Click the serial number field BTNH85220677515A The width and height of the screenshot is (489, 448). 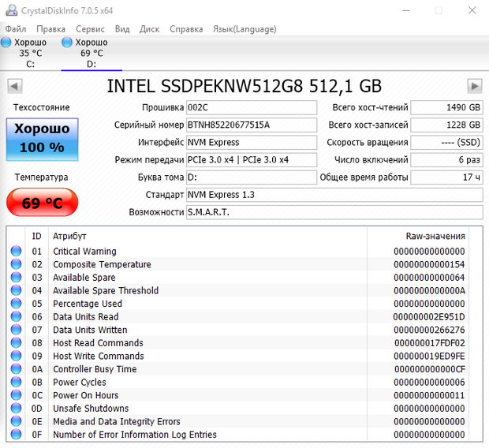click(x=252, y=125)
